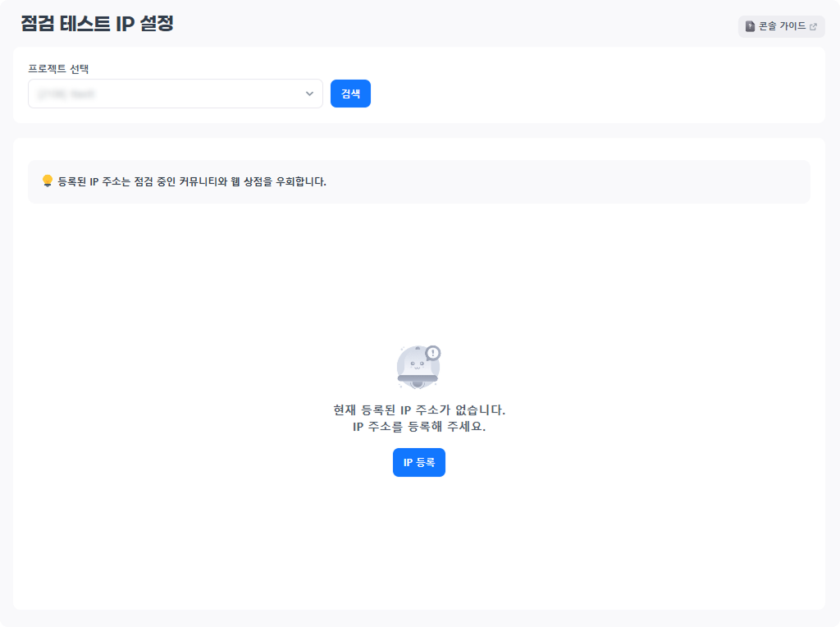This screenshot has width=840, height=627.
Task: Click the exclamation mark speech bubble
Action: (433, 353)
